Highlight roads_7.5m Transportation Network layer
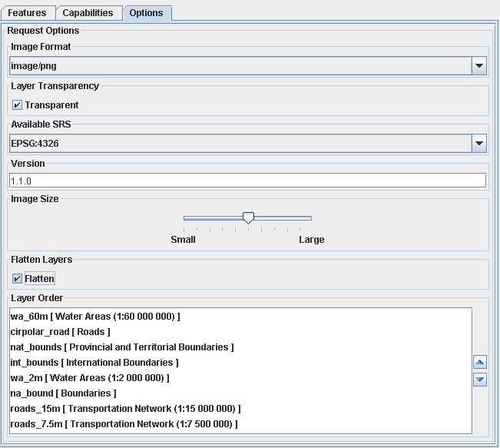This screenshot has width=500, height=448. point(124,424)
